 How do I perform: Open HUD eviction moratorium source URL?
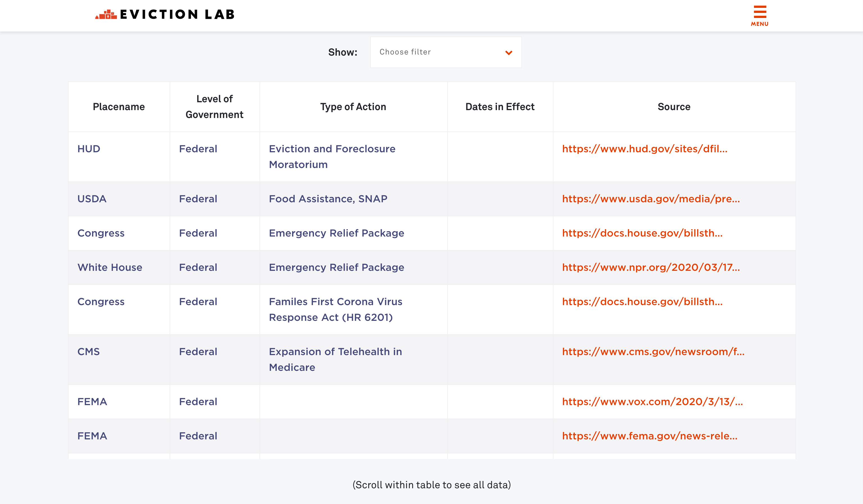point(644,148)
